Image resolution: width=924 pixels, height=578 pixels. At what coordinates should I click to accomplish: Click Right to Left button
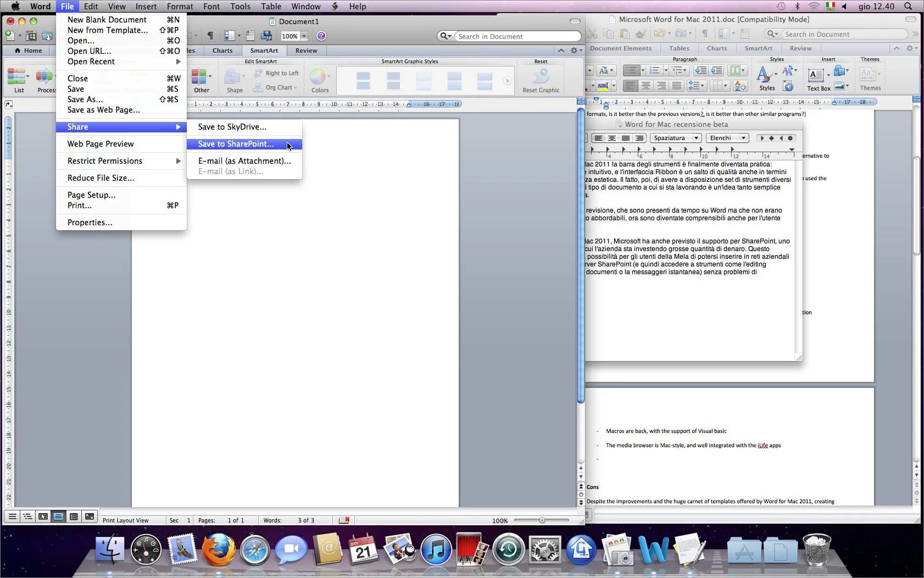277,73
